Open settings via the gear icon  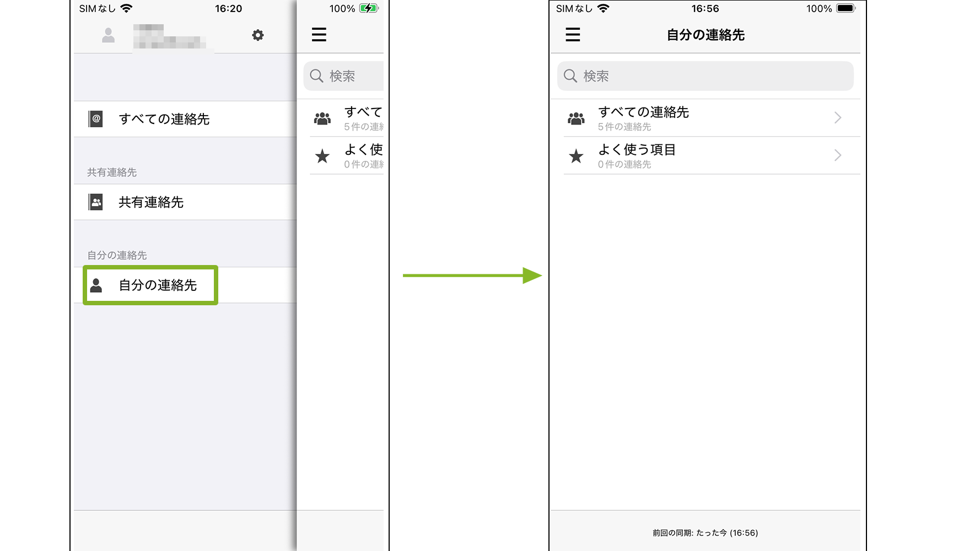tap(257, 35)
